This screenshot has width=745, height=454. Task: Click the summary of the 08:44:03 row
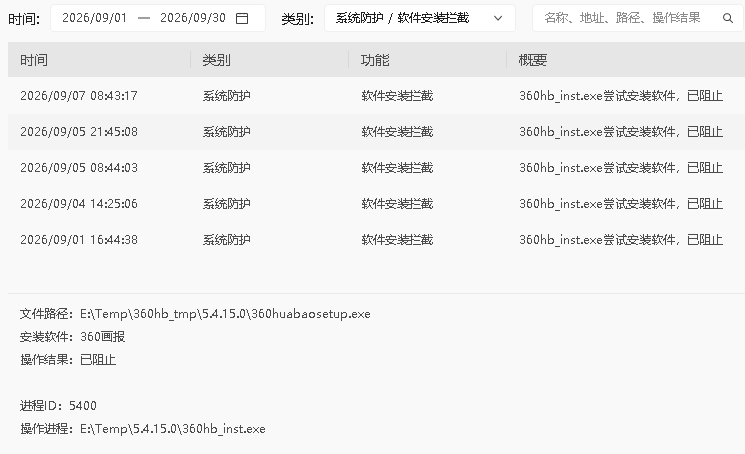pyautogui.click(x=621, y=168)
